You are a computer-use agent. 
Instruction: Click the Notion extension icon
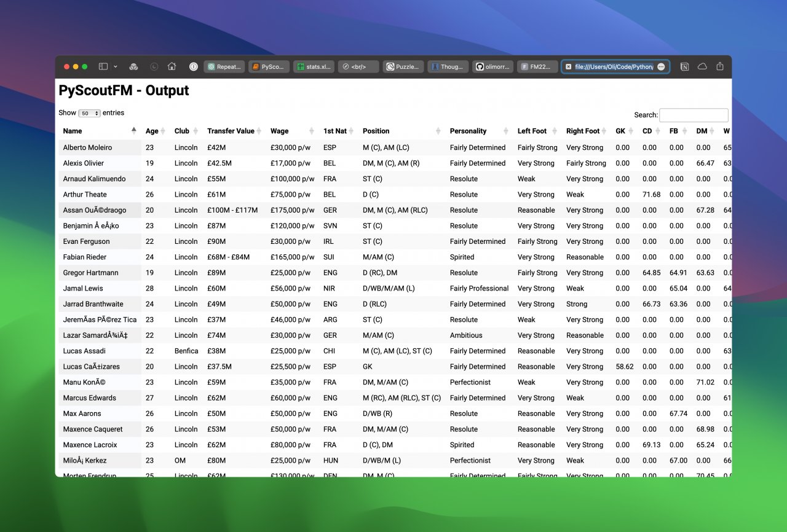pyautogui.click(x=684, y=66)
